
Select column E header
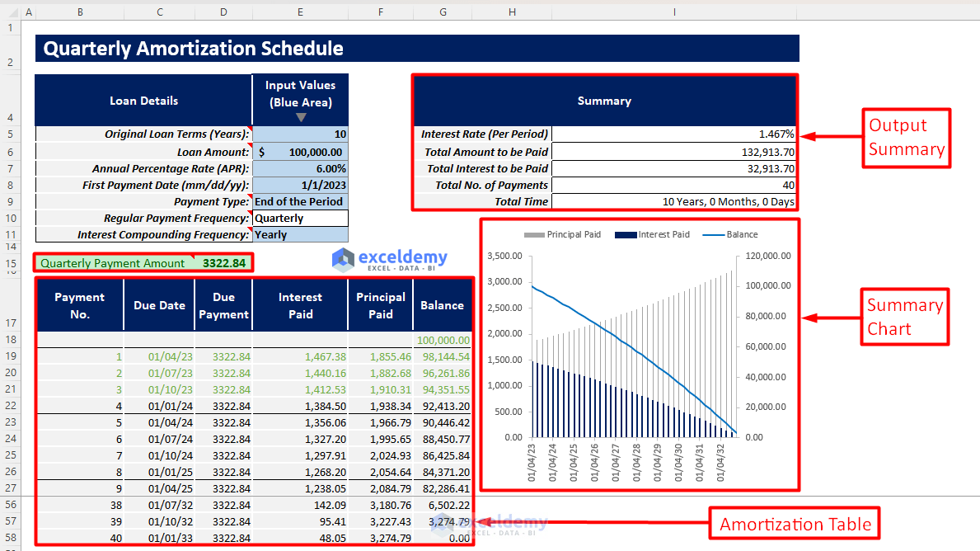tap(299, 12)
